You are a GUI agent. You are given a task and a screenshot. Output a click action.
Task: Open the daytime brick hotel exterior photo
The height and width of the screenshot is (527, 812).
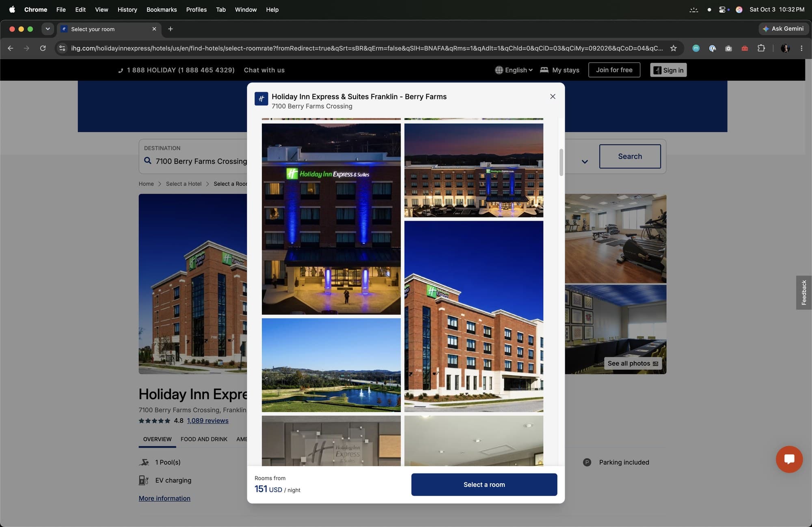tap(473, 316)
